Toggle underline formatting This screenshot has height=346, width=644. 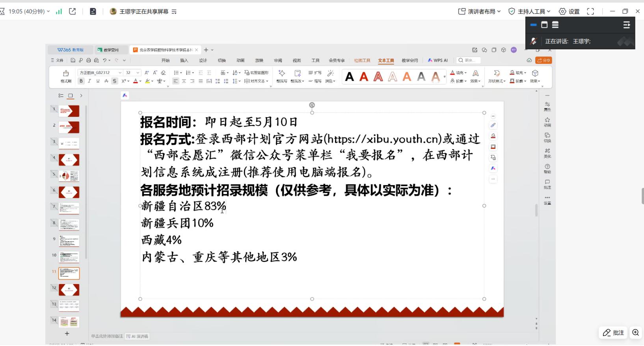98,81
